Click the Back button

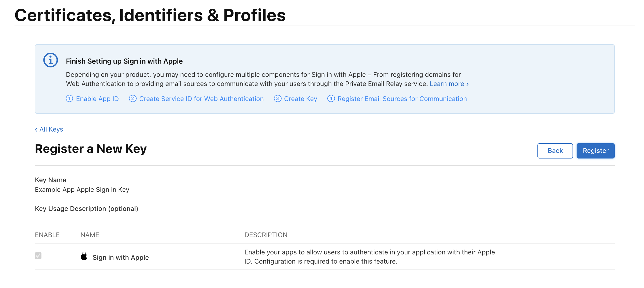tap(555, 151)
